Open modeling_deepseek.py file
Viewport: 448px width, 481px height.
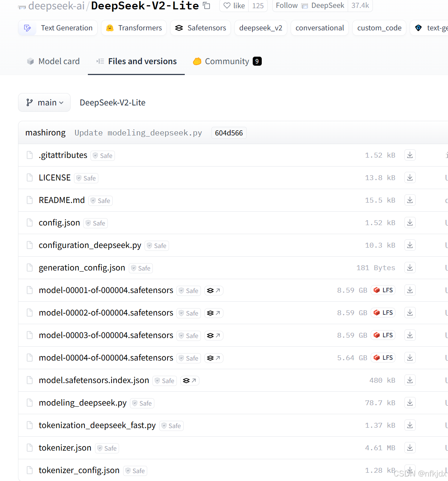[83, 403]
